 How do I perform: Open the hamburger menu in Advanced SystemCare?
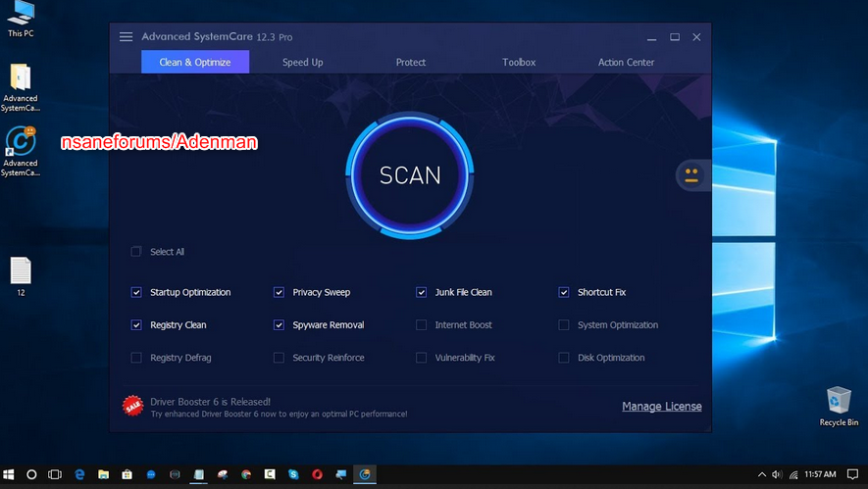127,37
